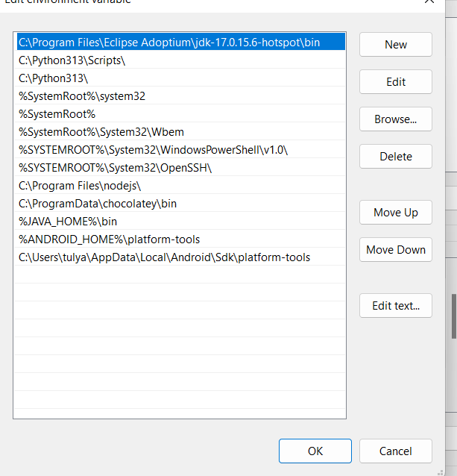Cancel the environment variable dialog
457x476 pixels.
pos(395,451)
